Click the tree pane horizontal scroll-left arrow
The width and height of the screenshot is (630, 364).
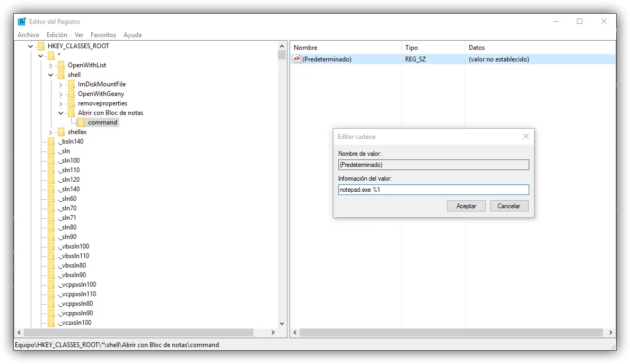(19, 332)
